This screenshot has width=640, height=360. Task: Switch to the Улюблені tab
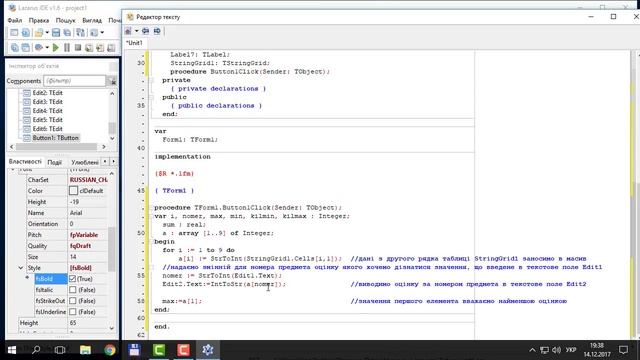click(85, 162)
